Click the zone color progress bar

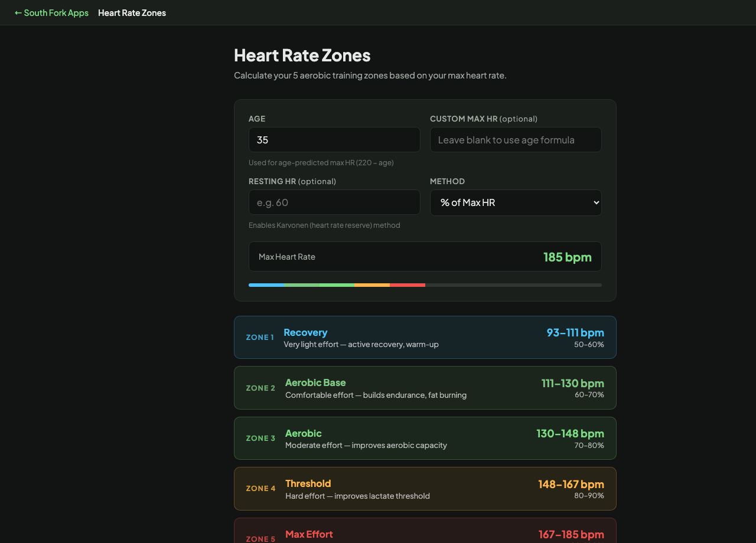coord(425,285)
